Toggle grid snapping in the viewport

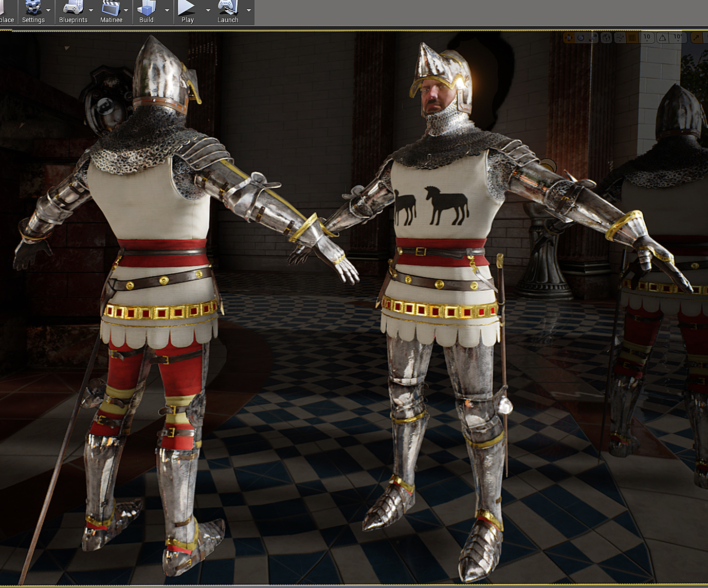point(632,38)
